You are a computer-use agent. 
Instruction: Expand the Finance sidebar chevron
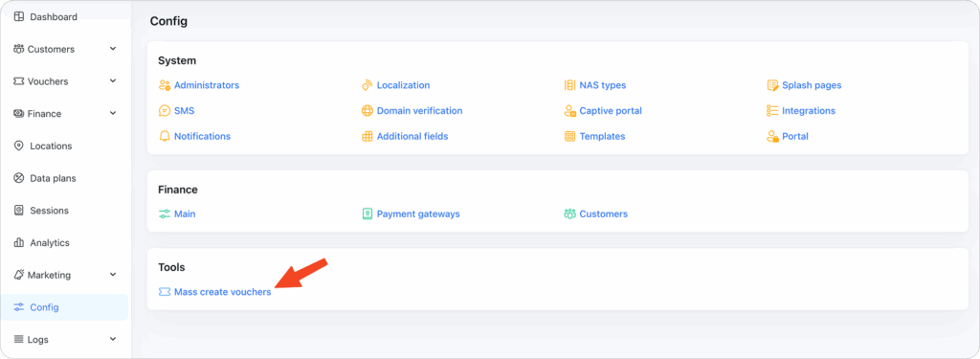pos(113,113)
